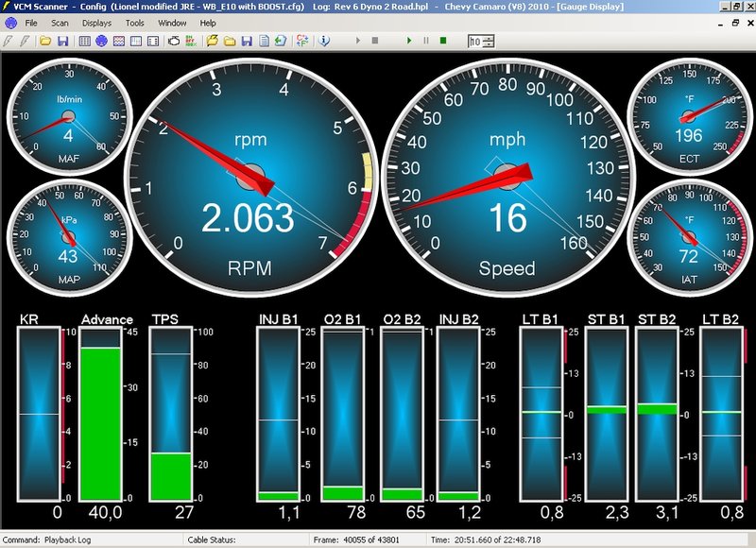This screenshot has height=548, width=756.
Task: Click the green Advance bar gauge
Action: click(x=99, y=416)
